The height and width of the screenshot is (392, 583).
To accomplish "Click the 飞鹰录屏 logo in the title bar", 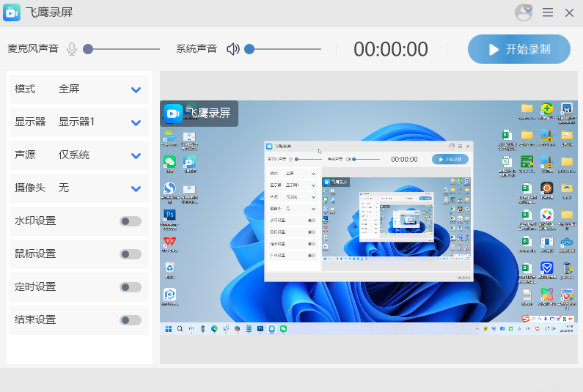I will point(12,13).
